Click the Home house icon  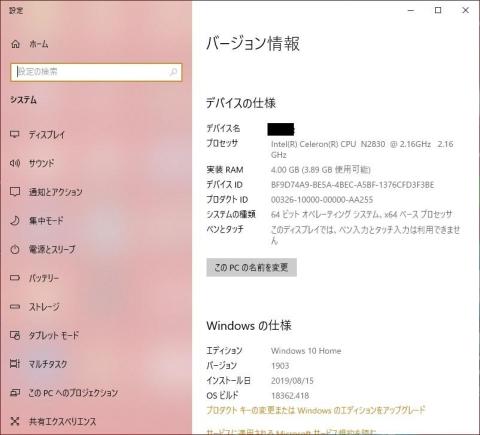[15, 44]
